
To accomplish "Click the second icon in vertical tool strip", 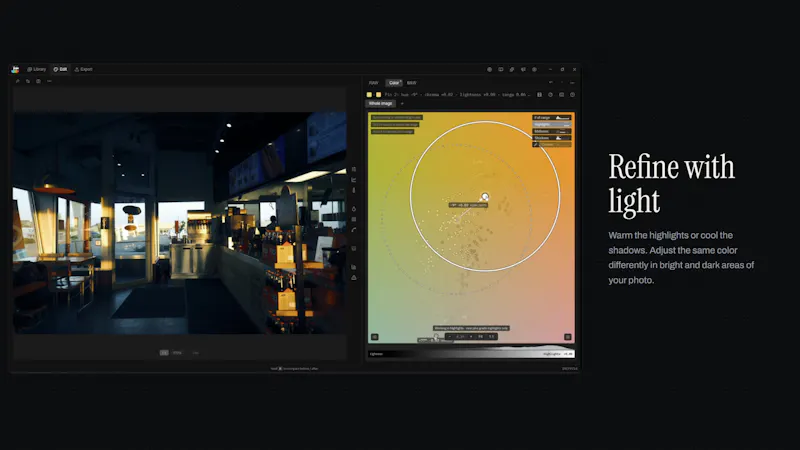I will pyautogui.click(x=354, y=180).
